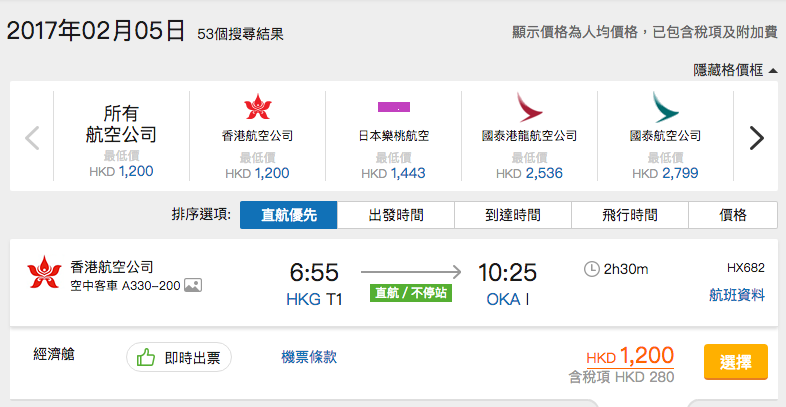Go to next airlines with right arrow
786x407 pixels.
756,138
